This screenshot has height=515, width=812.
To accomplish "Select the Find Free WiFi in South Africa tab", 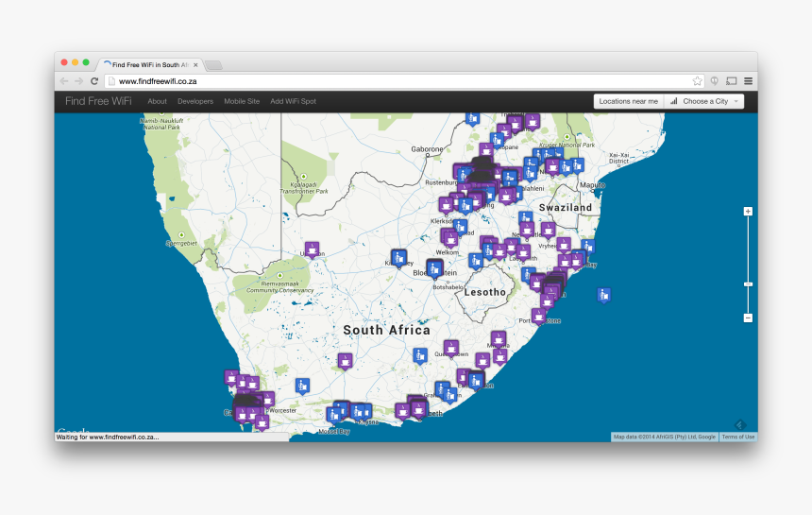I will click(x=150, y=65).
